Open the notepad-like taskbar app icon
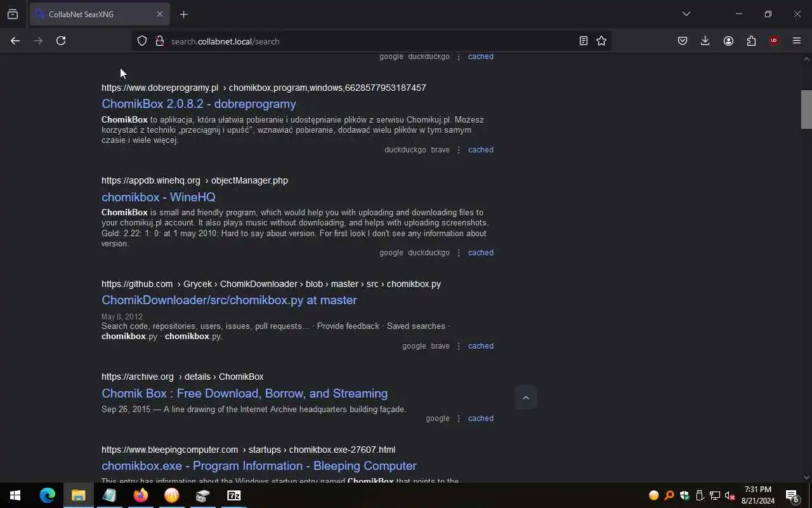Viewport: 812px width, 508px height. [x=109, y=495]
